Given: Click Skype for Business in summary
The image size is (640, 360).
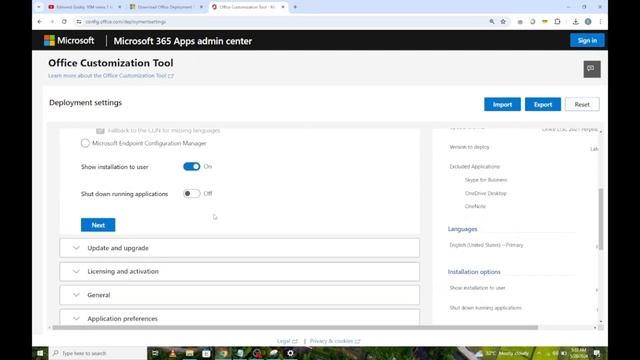Looking at the screenshot, I should click(x=486, y=180).
